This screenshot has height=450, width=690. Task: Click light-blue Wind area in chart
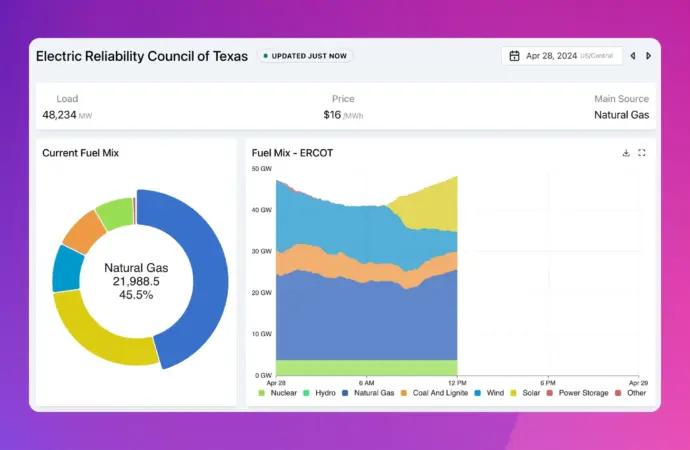coord(334,229)
